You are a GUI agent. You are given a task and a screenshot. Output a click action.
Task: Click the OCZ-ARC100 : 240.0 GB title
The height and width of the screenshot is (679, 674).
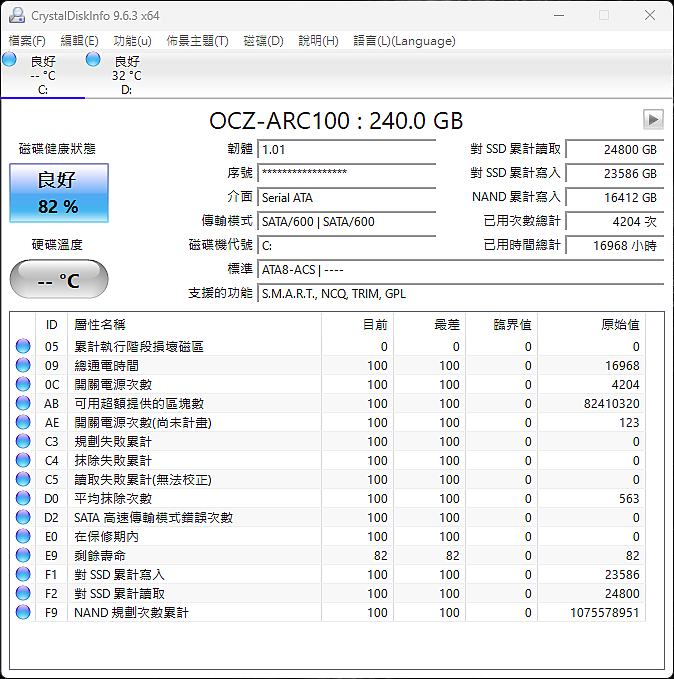click(336, 120)
